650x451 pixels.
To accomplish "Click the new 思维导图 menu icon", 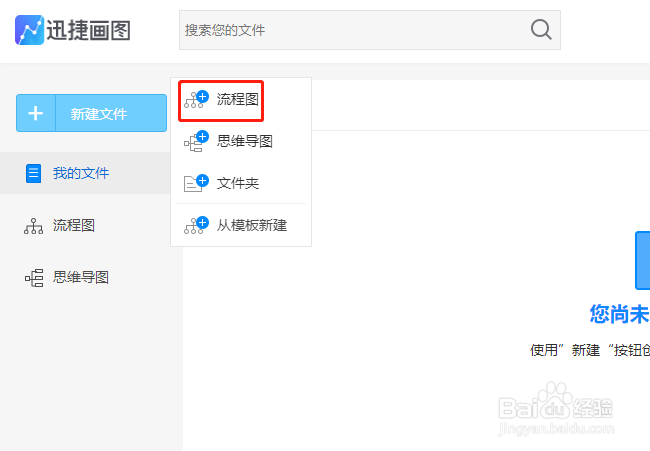I will pyautogui.click(x=196, y=141).
